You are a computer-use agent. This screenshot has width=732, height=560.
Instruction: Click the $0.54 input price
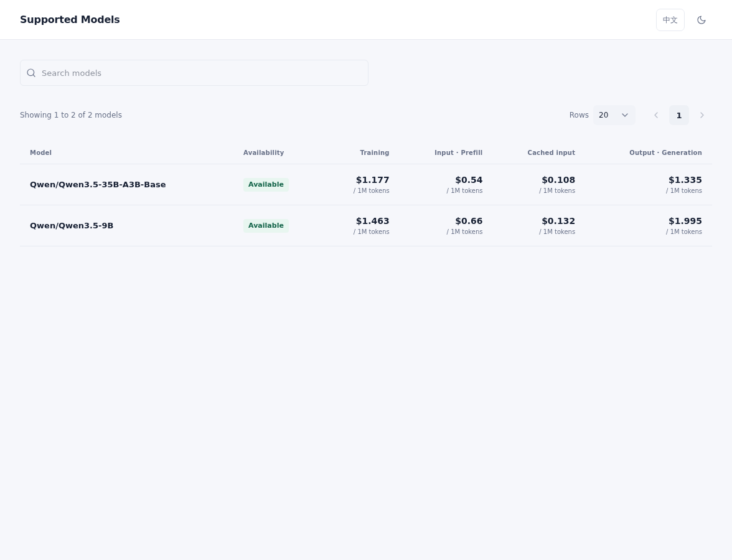tap(469, 180)
